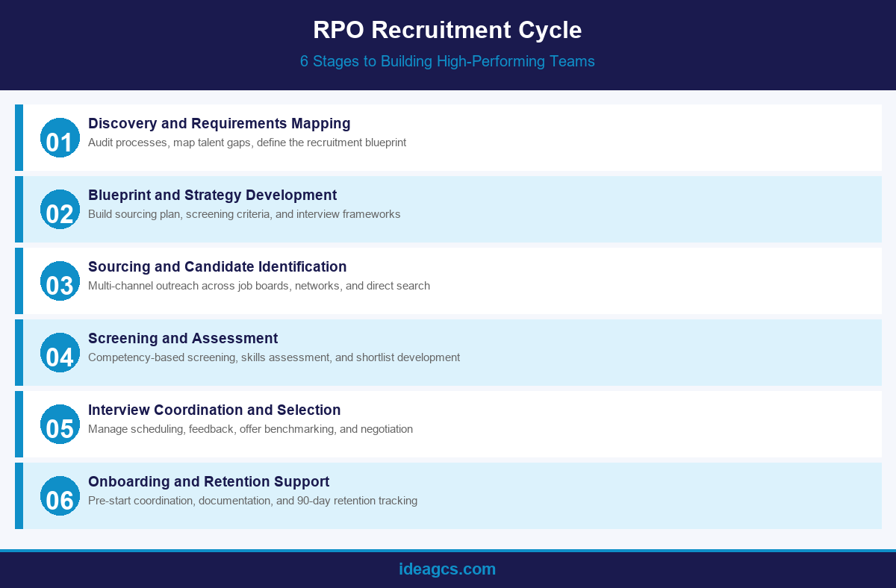Toggle the stage 04 highlighted background
This screenshot has width=896, height=588.
[x=523, y=352]
